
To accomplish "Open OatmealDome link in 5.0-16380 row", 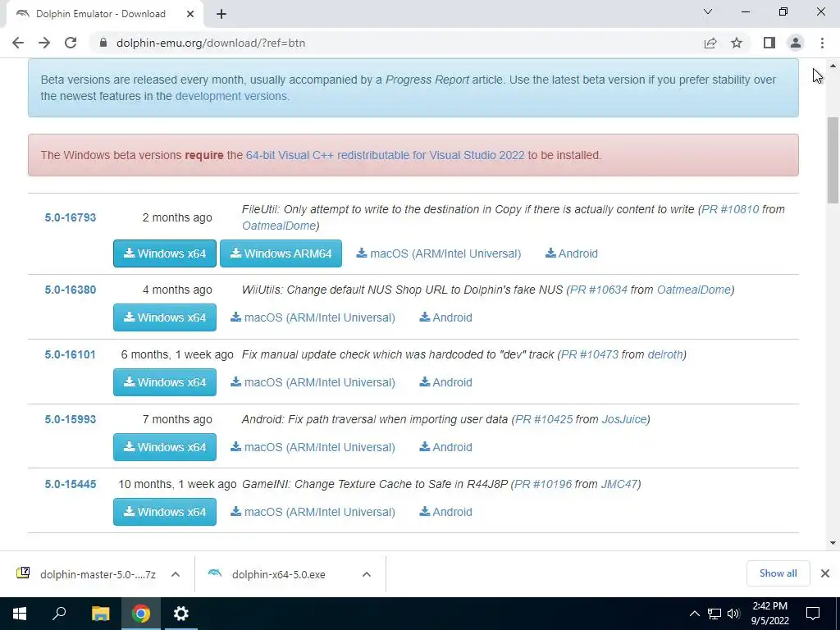I will 694,290.
